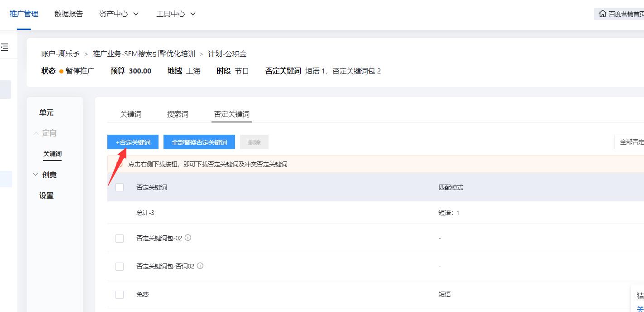Screen dimensions: 644x312
Task: Click breadcrumb 推广业务-SEM搜索引擎优化培训
Action: click(x=144, y=54)
